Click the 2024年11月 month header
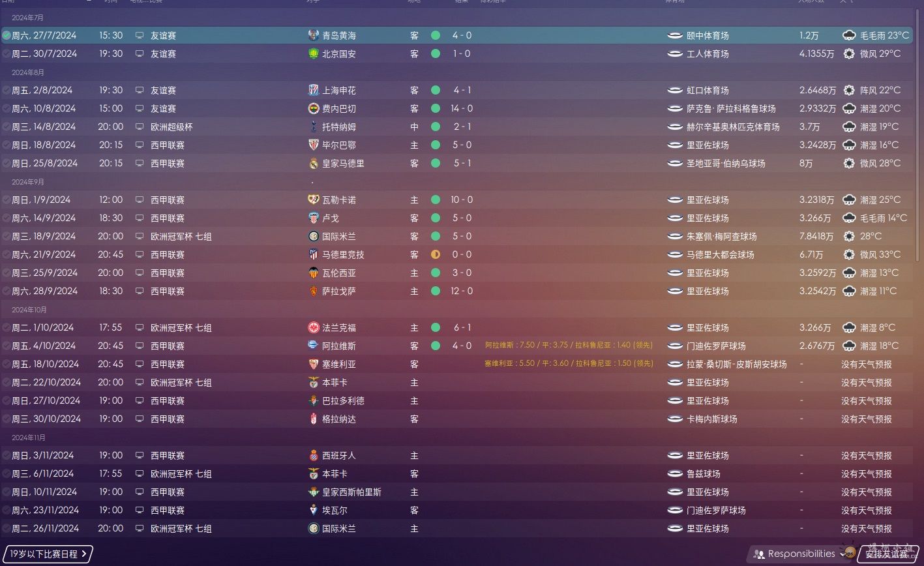The height and width of the screenshot is (566, 924). pyautogui.click(x=29, y=437)
